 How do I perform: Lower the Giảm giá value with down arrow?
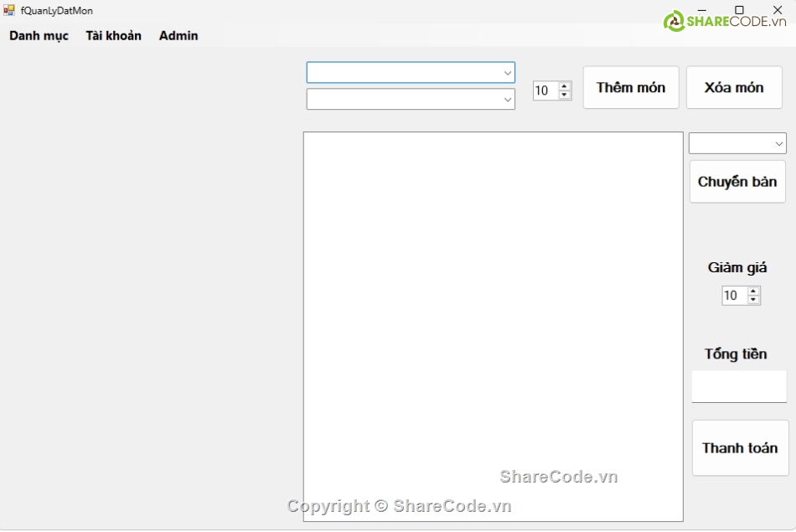(x=753, y=300)
